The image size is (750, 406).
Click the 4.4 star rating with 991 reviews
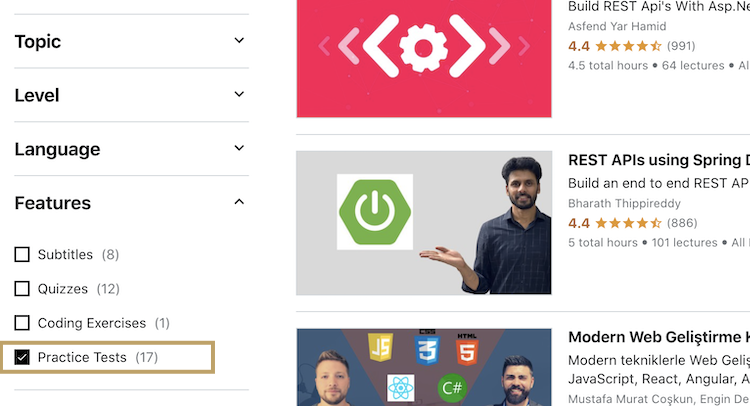click(631, 46)
